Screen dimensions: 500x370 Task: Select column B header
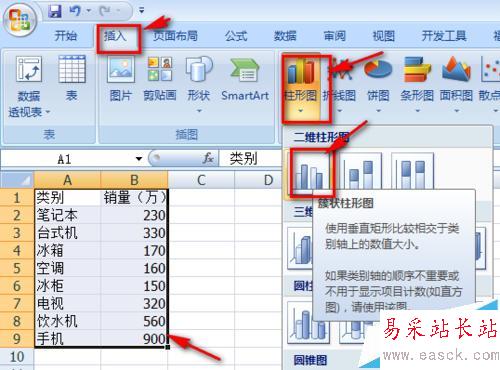[134, 180]
